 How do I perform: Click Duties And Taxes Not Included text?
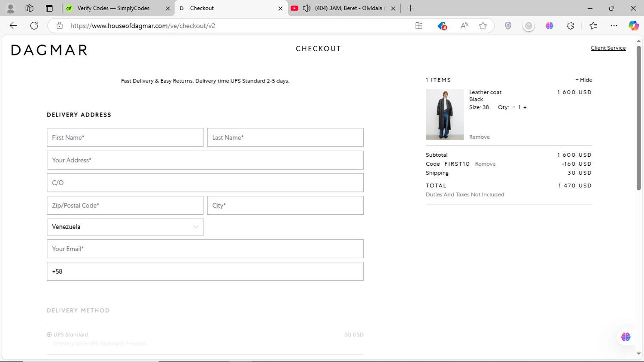[x=465, y=195]
